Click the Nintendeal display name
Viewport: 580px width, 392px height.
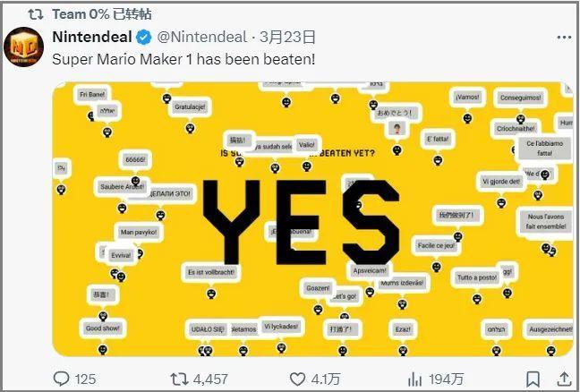pyautogui.click(x=92, y=38)
